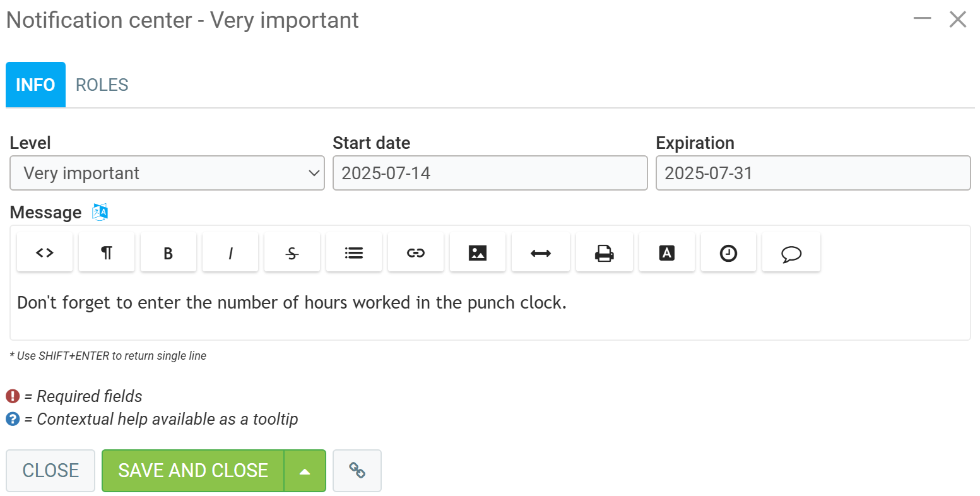Insert a bulleted list
The image size is (980, 496).
click(x=354, y=253)
